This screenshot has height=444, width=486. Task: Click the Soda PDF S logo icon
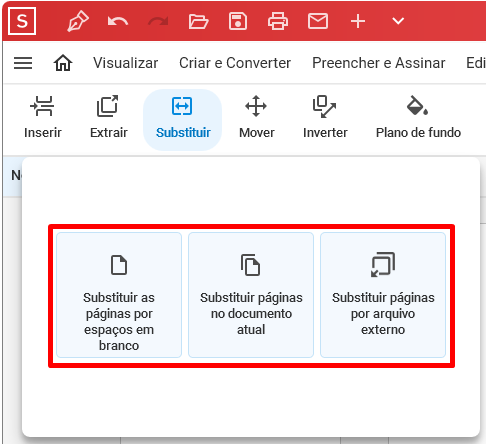[22, 21]
